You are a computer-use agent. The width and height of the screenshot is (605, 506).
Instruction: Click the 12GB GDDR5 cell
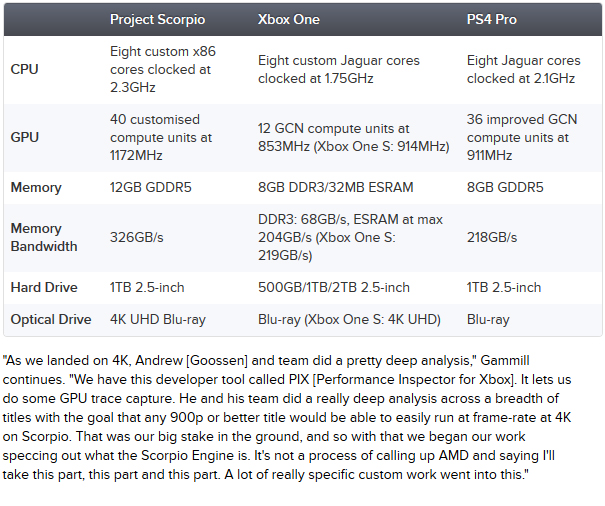click(150, 188)
